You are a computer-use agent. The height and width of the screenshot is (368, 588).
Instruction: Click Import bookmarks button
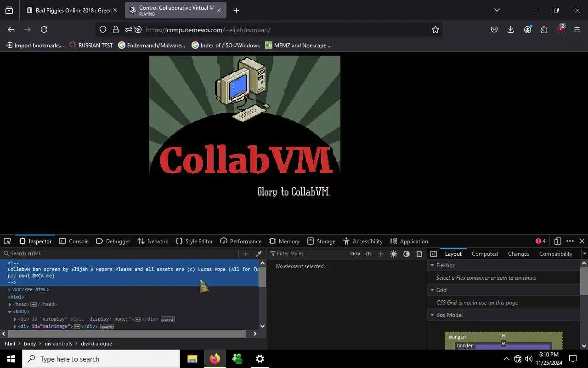[35, 45]
